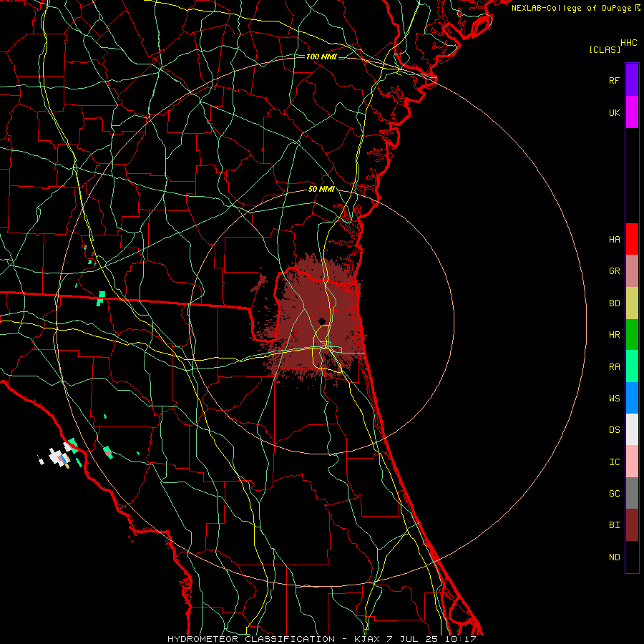
Task: Select the white DS legend swatch
Action: pos(632,429)
